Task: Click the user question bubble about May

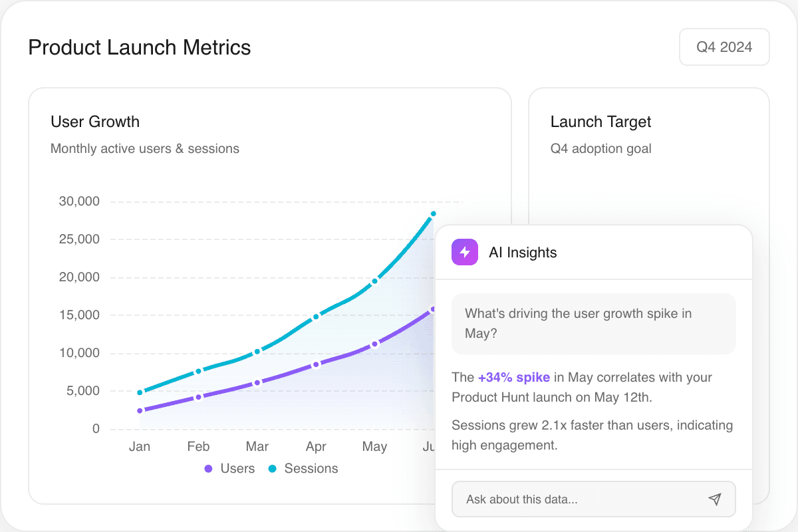Action: 593,323
